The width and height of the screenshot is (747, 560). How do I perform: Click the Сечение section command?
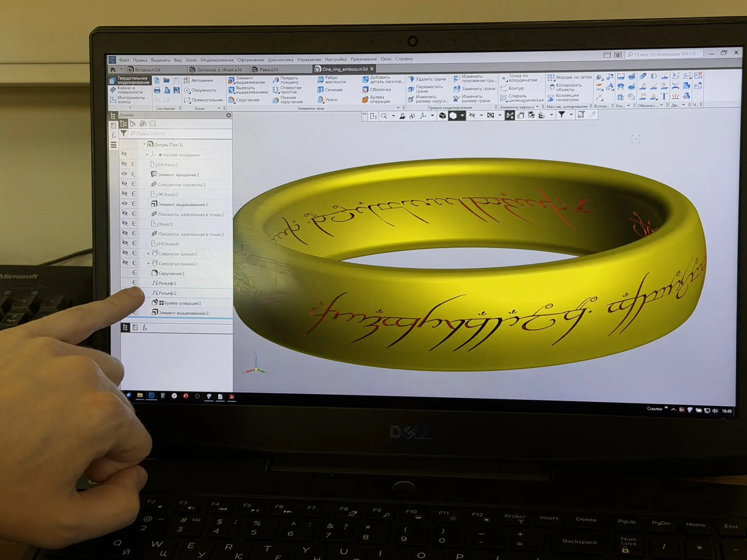pos(330,90)
